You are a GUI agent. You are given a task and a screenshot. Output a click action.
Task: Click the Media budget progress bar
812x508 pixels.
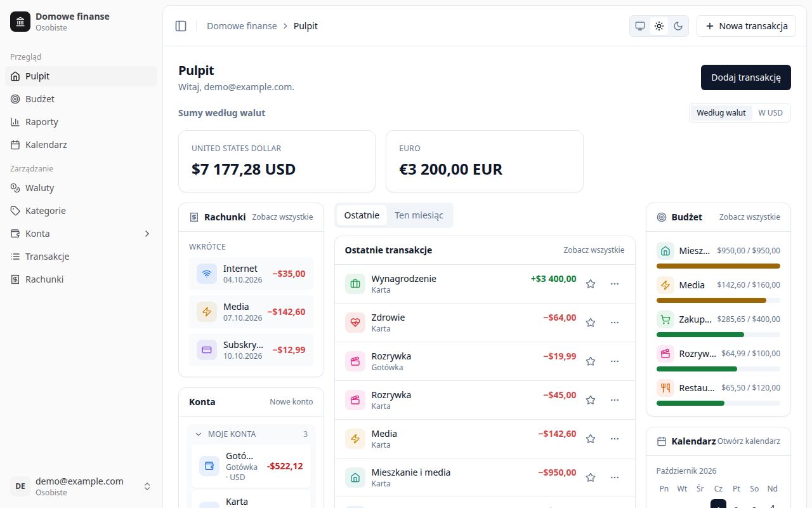pos(718,300)
